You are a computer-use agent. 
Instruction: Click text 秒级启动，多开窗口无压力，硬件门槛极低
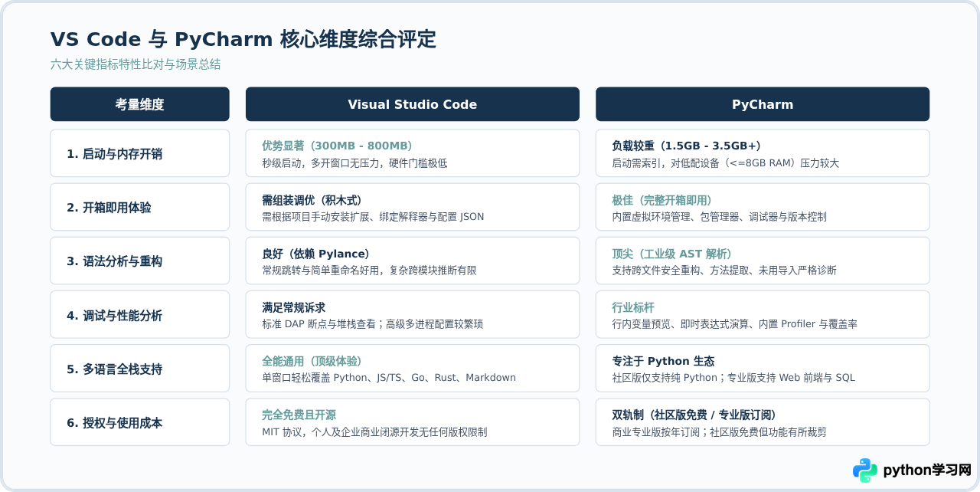[x=354, y=163]
